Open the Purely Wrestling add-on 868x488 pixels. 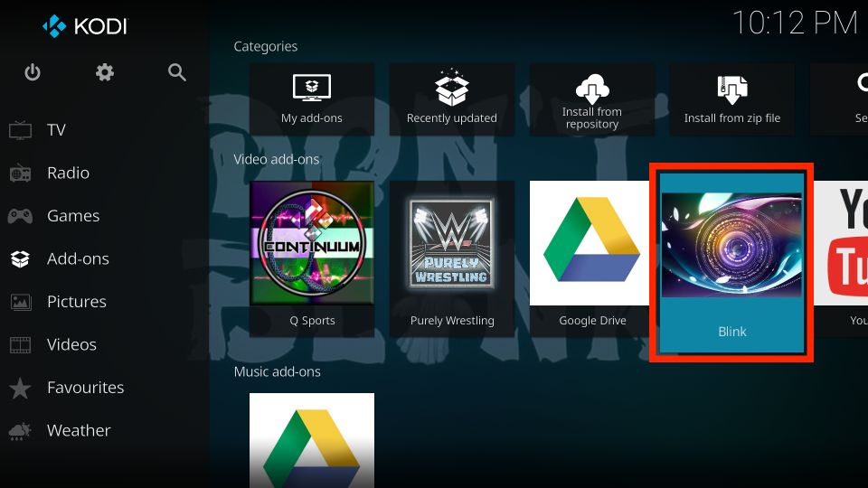coord(452,259)
